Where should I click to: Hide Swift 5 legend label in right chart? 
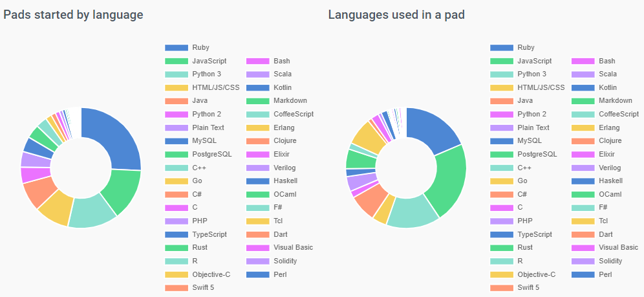coord(528,287)
